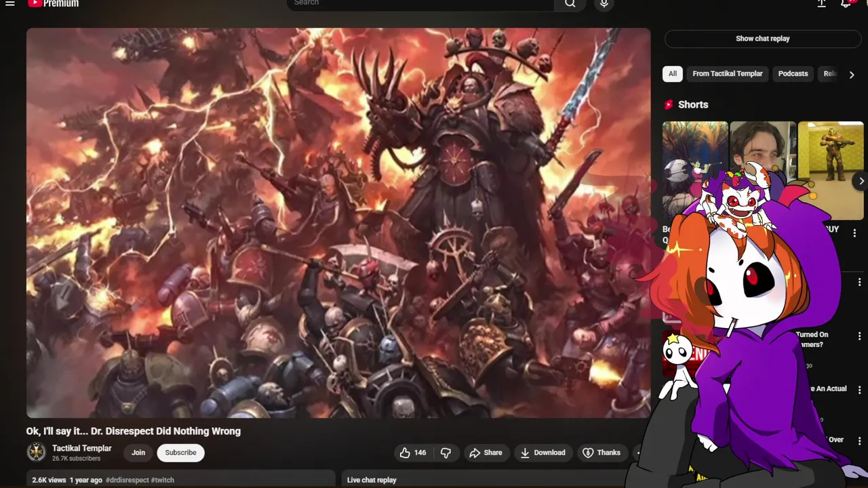Select the Podcasts filter chip
868x488 pixels.
793,74
